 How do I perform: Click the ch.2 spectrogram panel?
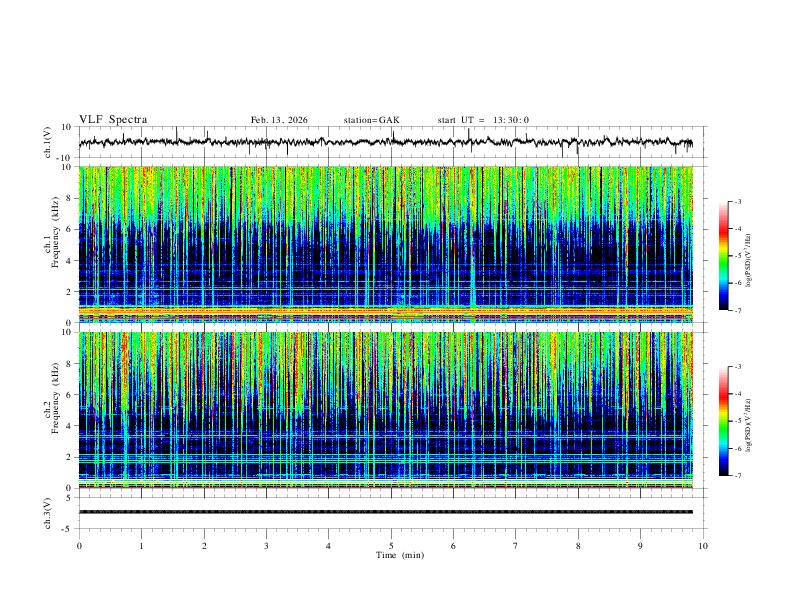386,410
